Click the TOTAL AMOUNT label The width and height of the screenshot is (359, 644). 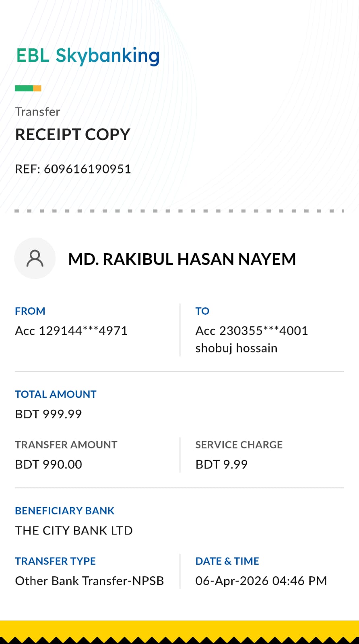[56, 394]
